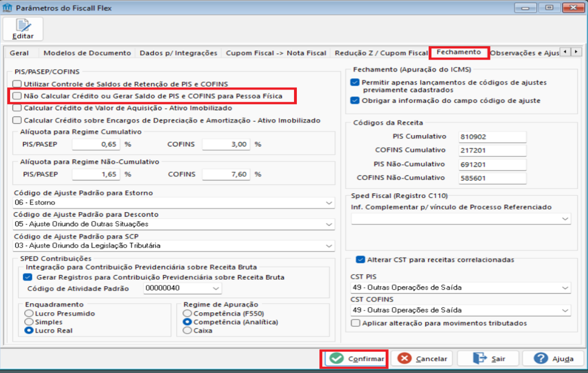The width and height of the screenshot is (588, 373).
Task: Open Ajuda help button
Action: [x=554, y=358]
